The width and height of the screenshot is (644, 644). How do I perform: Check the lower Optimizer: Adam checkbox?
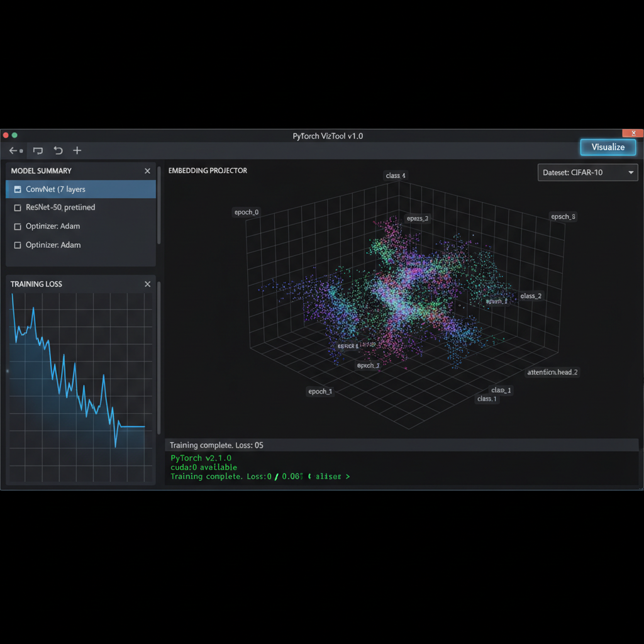pyautogui.click(x=18, y=245)
